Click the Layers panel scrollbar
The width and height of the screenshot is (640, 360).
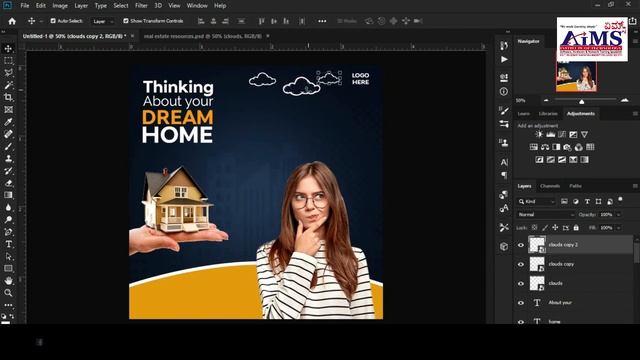click(636, 251)
